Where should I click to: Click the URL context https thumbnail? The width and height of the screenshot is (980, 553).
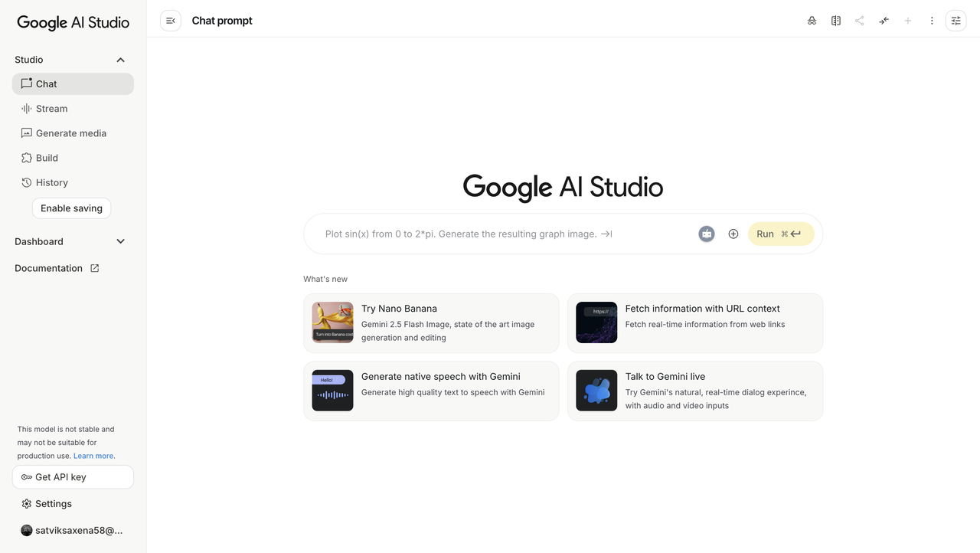[x=596, y=322]
